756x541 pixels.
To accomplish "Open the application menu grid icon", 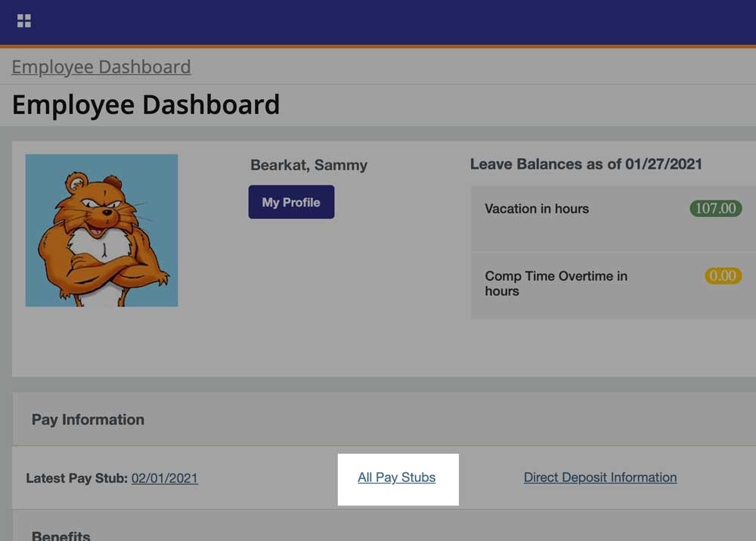I will point(23,20).
